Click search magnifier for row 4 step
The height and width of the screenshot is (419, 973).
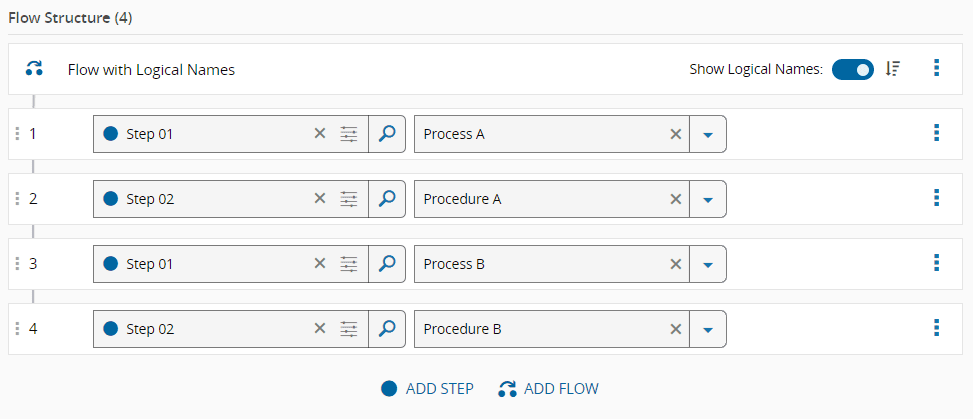click(x=387, y=329)
